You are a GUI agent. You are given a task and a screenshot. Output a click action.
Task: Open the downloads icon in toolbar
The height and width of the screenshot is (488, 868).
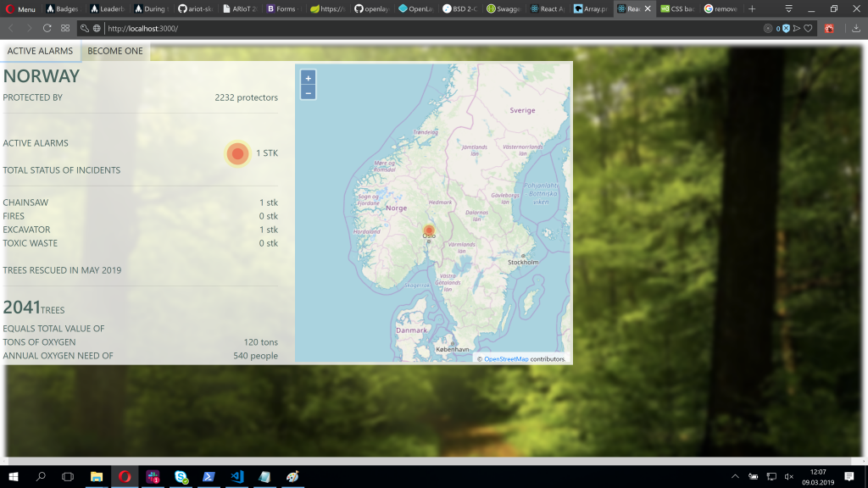pos(856,28)
